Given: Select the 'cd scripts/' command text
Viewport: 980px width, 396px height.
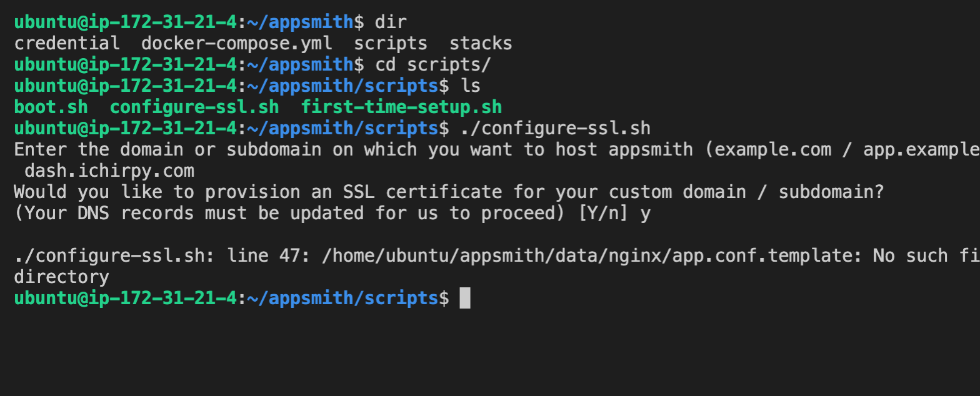Looking at the screenshot, I should coord(433,65).
